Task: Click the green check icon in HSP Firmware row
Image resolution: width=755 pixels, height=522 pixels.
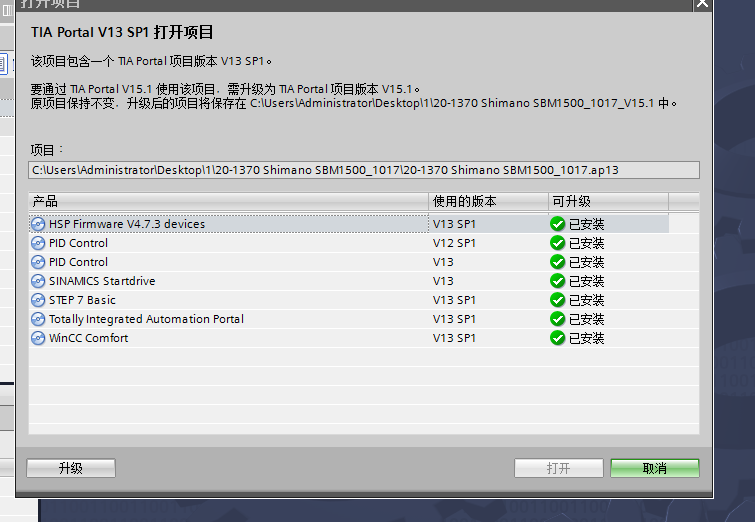Action: [x=558, y=224]
